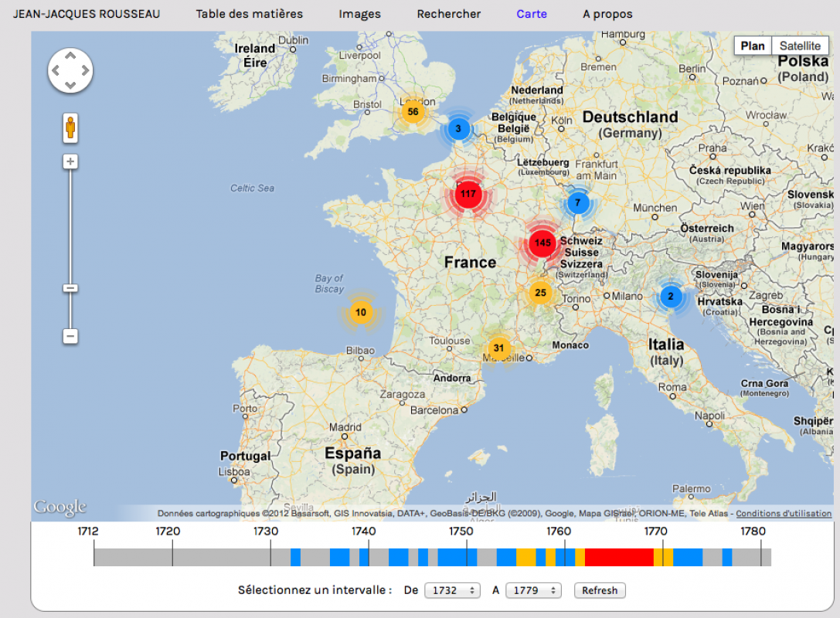Viewport: 840px width, 618px height.
Task: Open the 'A' end year dropdown
Action: [x=532, y=590]
